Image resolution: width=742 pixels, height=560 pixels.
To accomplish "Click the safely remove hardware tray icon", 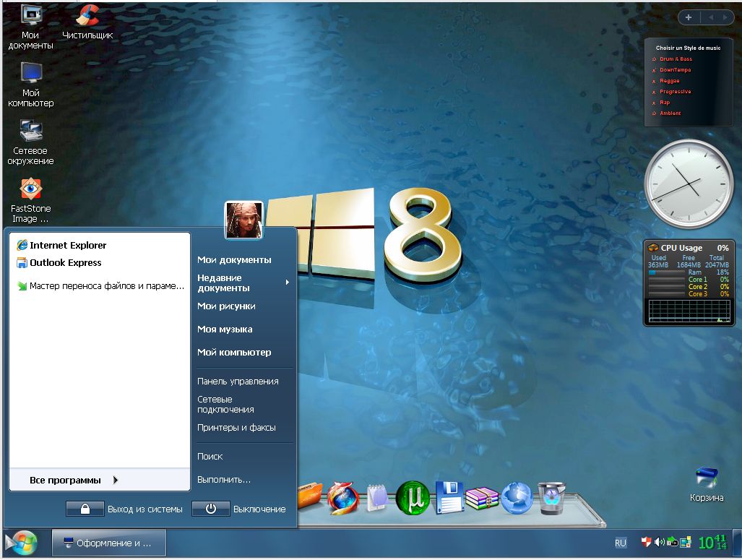I will 672,542.
